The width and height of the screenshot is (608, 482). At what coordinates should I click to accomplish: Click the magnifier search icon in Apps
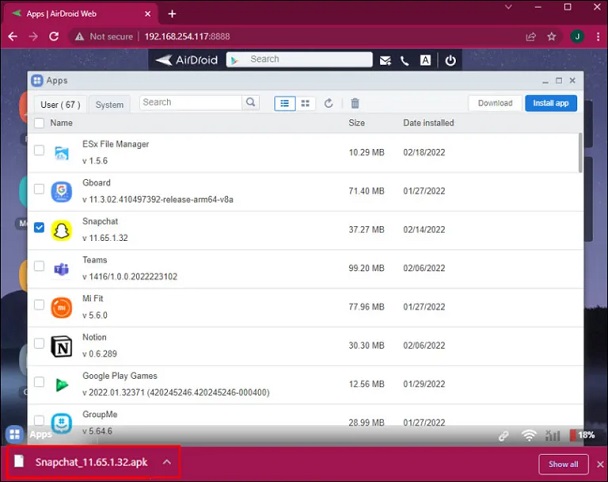tap(250, 102)
